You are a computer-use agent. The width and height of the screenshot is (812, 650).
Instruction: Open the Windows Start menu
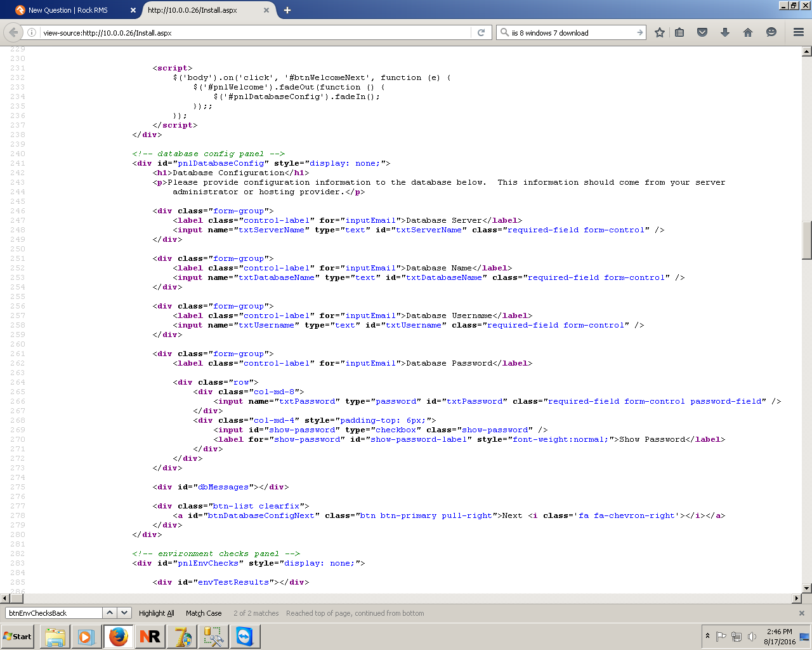pyautogui.click(x=16, y=636)
